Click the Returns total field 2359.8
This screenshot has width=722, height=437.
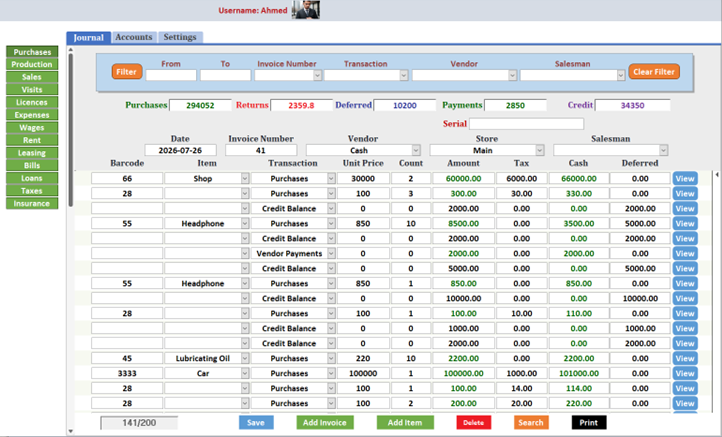301,105
